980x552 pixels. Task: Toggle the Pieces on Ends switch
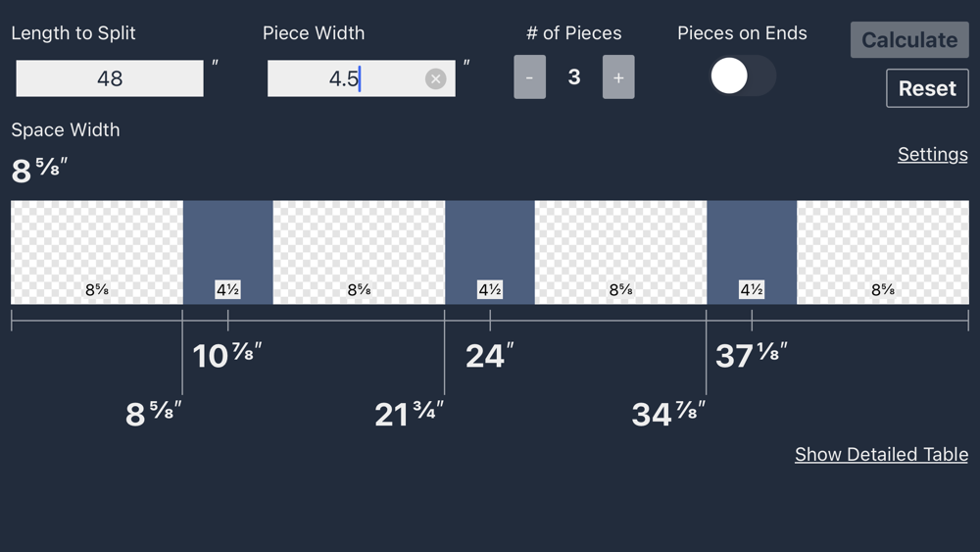pos(742,76)
